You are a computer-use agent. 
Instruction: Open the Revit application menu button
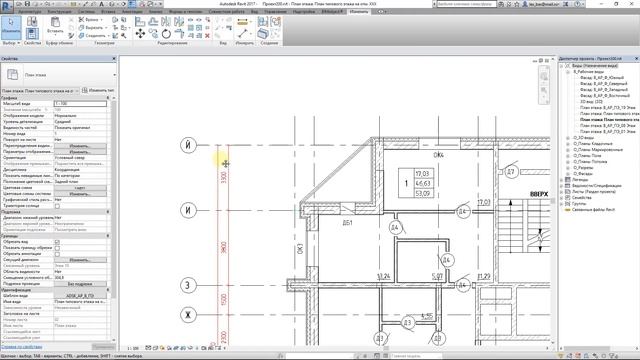7,6
